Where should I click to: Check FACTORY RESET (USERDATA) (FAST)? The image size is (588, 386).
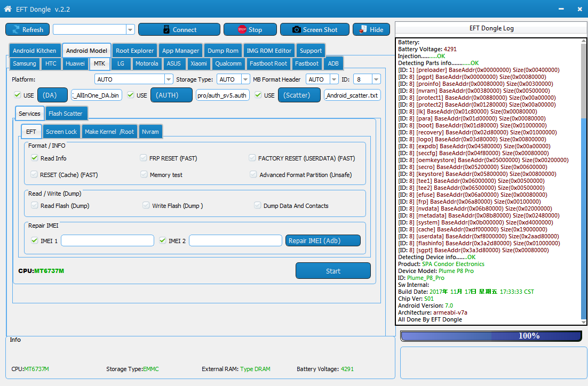coord(252,158)
